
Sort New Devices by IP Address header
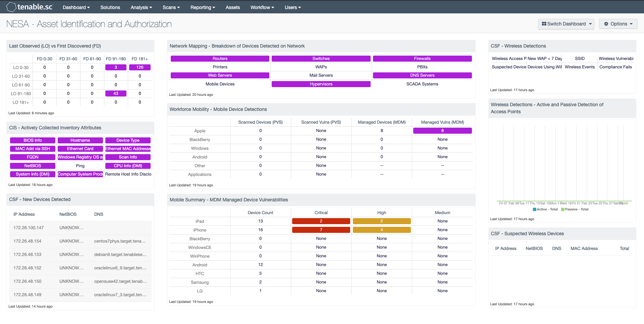click(24, 214)
